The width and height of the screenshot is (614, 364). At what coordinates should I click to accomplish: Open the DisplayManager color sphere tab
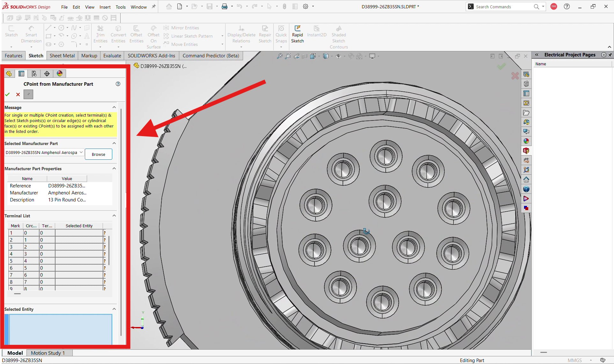pyautogui.click(x=60, y=74)
